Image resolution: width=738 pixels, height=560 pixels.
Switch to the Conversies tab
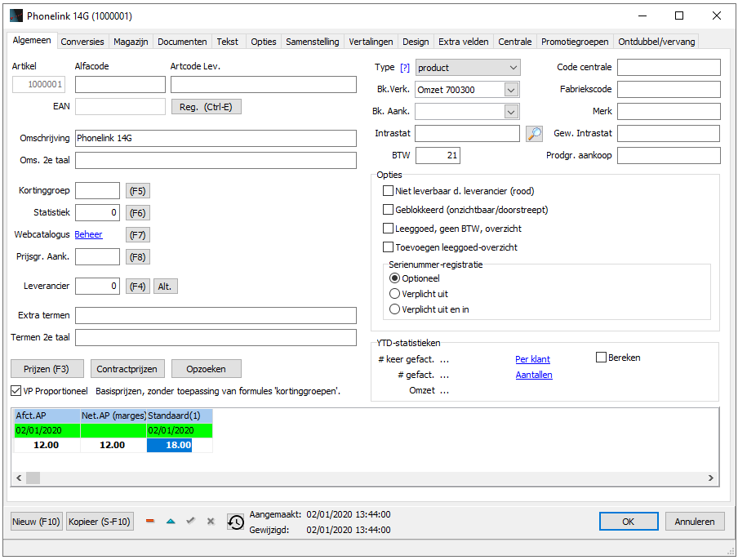82,42
